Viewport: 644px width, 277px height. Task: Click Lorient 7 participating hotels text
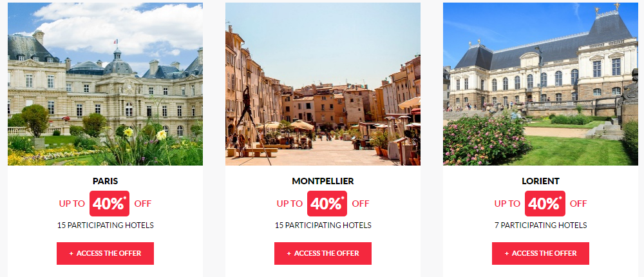(x=540, y=225)
